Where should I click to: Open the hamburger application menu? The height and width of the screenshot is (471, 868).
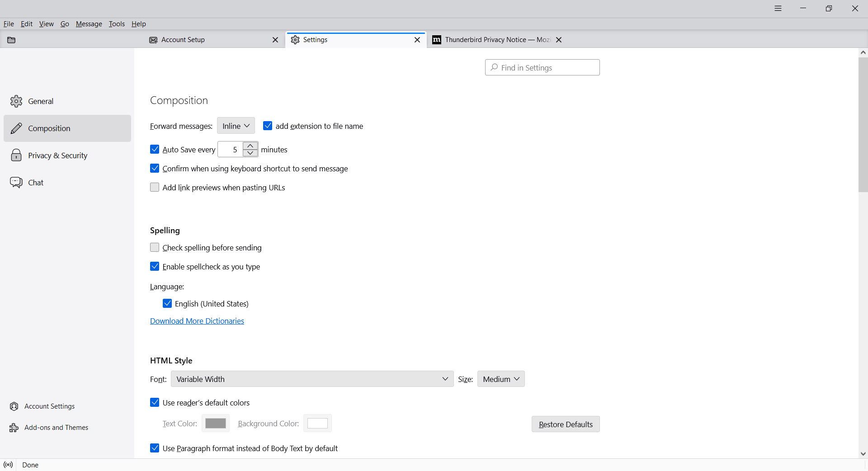pos(778,9)
